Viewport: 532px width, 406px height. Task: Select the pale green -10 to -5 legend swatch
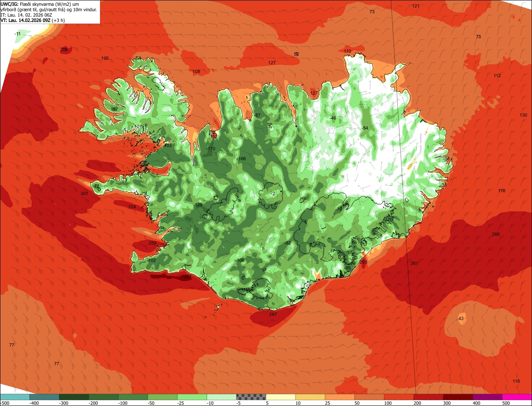click(222, 397)
